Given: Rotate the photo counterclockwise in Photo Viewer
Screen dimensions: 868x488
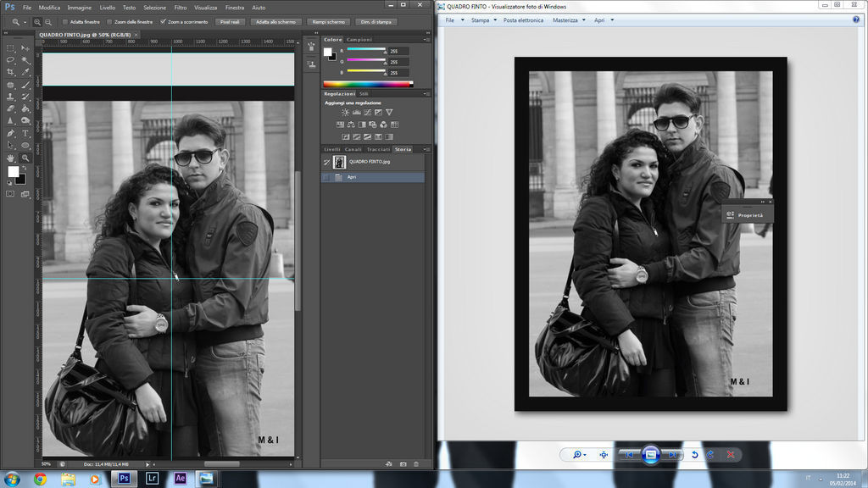Looking at the screenshot, I should click(x=695, y=455).
